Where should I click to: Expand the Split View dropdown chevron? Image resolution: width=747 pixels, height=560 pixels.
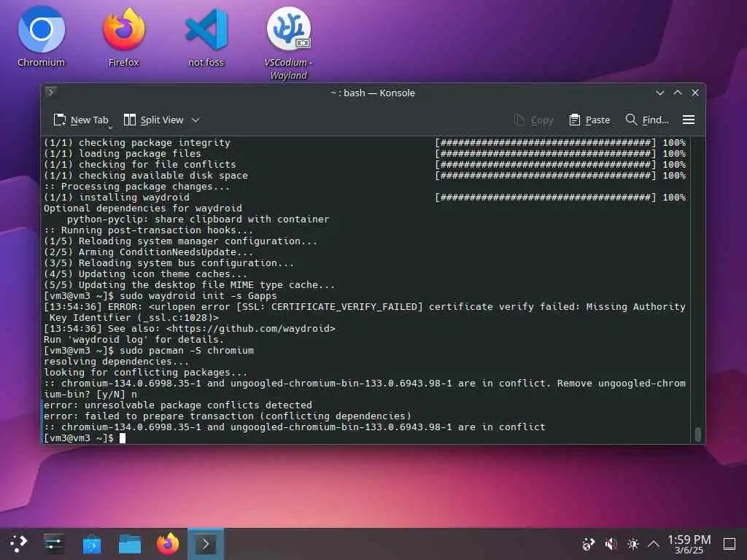[196, 120]
